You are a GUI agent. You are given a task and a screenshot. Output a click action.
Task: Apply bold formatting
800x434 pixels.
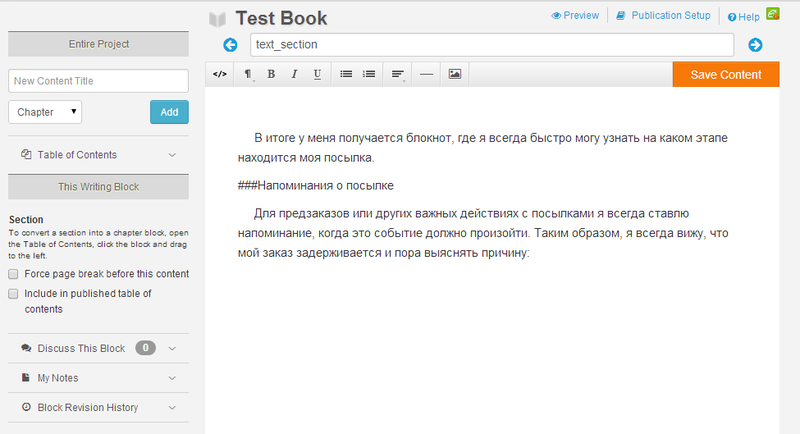coord(271,74)
